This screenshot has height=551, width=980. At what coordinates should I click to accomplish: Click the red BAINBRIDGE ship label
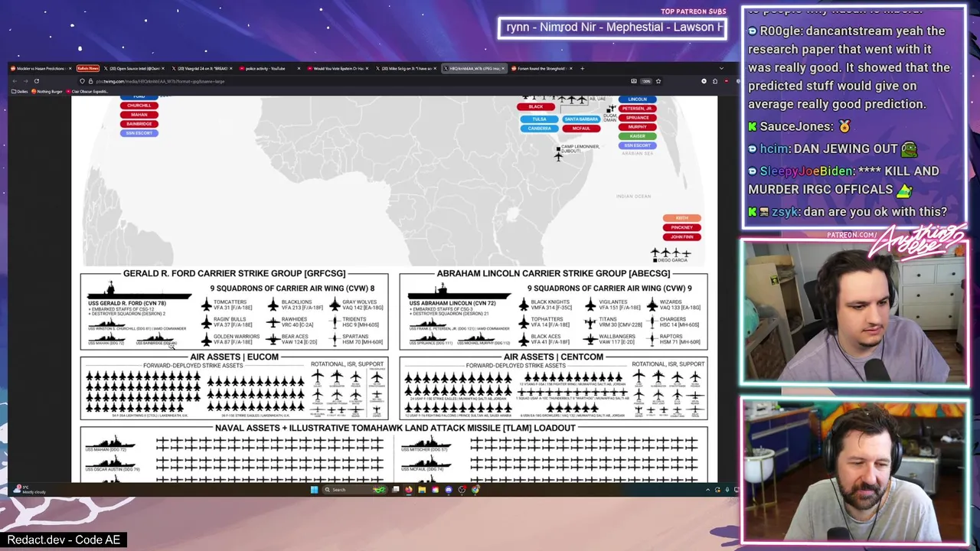[139, 124]
